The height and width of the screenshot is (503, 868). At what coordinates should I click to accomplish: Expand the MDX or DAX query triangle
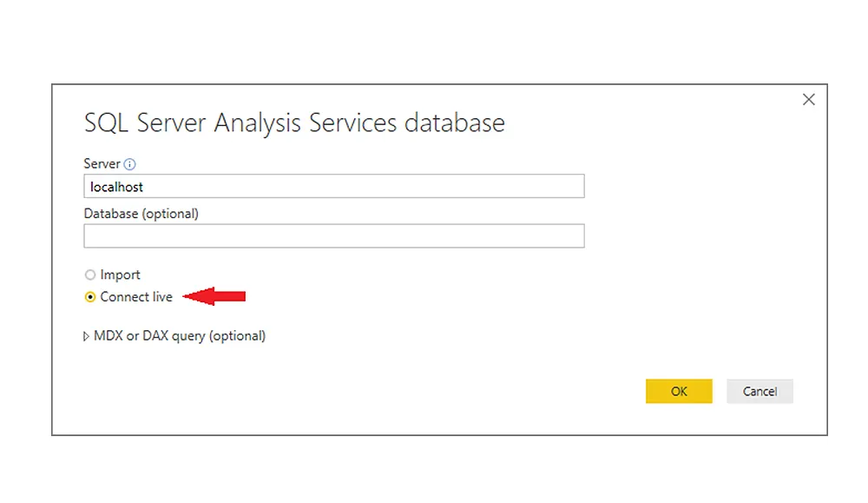pos(86,336)
